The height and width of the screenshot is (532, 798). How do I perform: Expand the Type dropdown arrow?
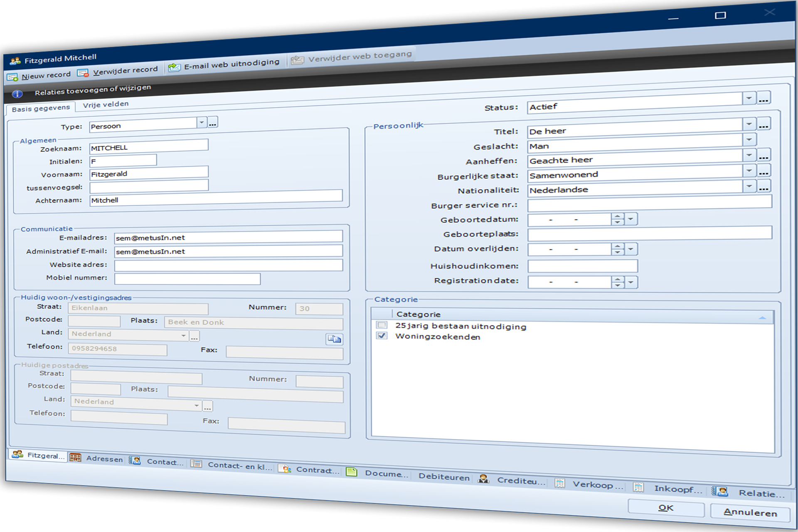tap(202, 122)
